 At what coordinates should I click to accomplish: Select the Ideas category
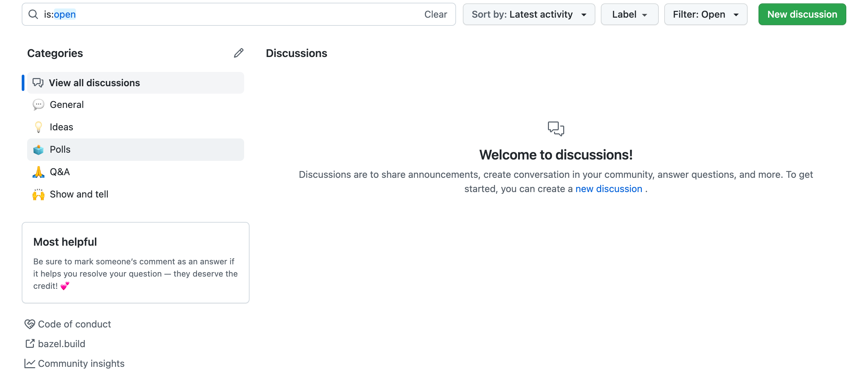(136, 127)
